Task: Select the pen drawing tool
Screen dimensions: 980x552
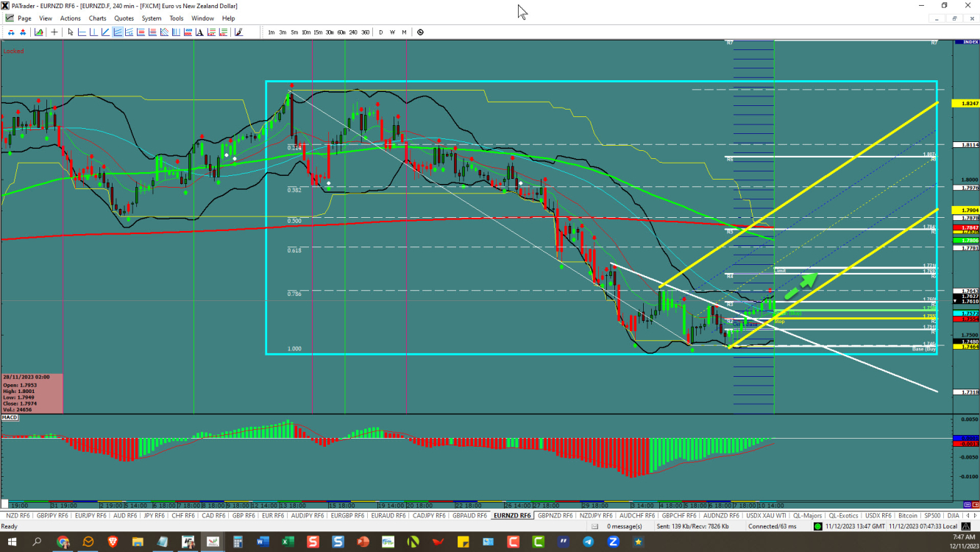Action: [238, 32]
